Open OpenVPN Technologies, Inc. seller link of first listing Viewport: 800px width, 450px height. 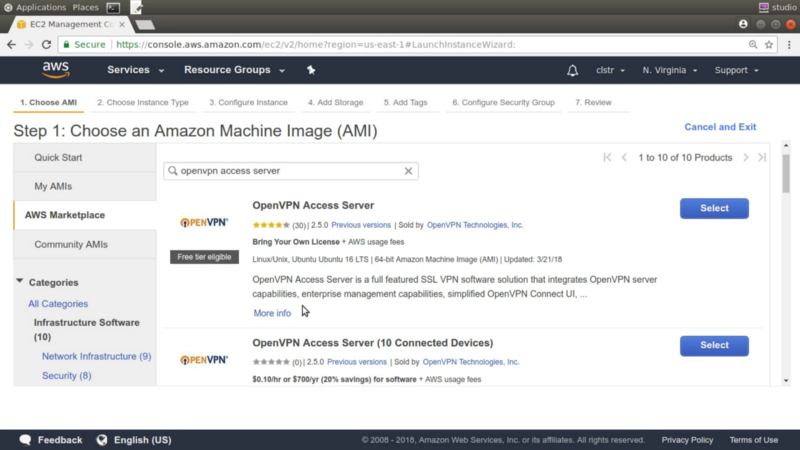[475, 225]
